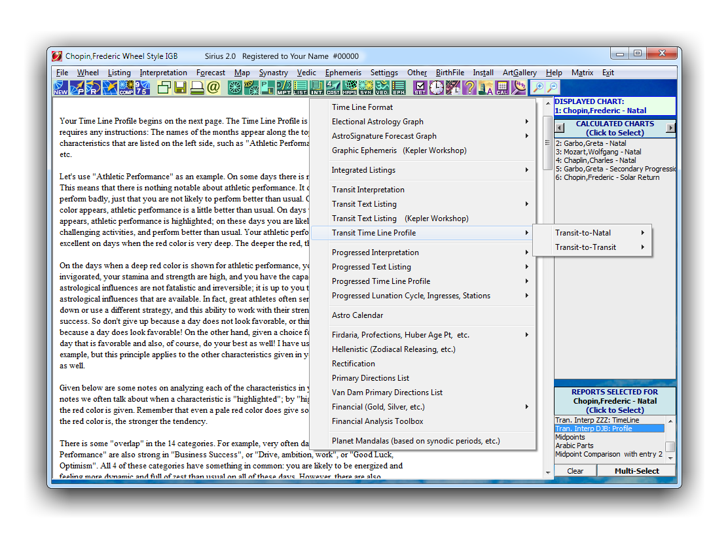Image resolution: width=728 pixels, height=560 pixels.
Task: Open the Synastry menu
Action: tap(273, 73)
